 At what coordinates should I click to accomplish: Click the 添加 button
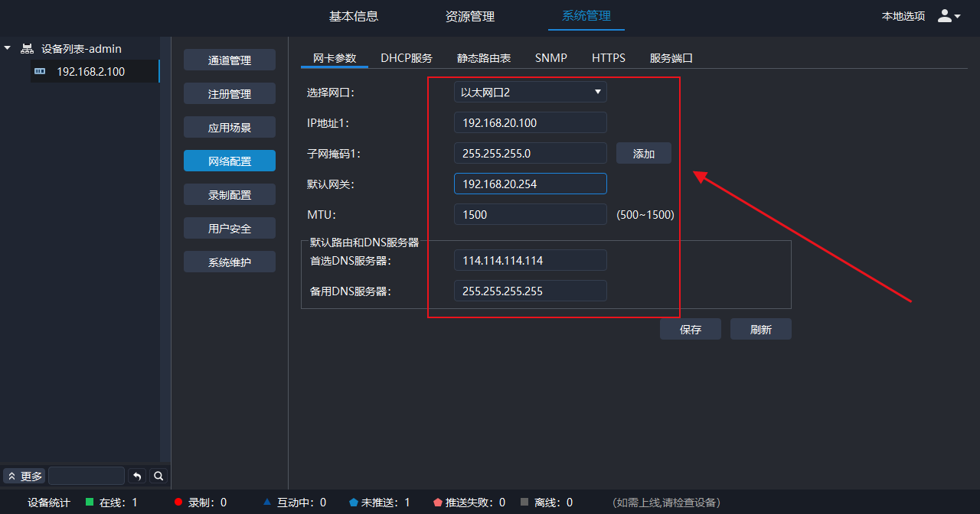click(x=644, y=153)
